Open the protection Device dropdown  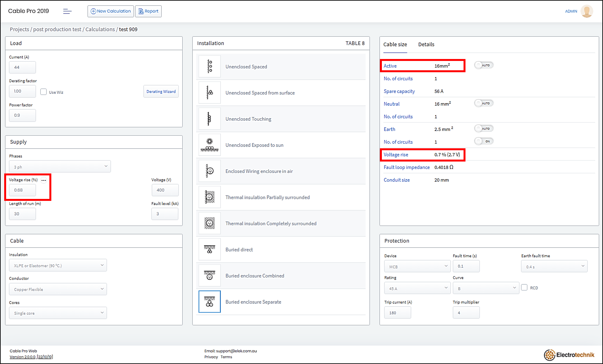(417, 266)
